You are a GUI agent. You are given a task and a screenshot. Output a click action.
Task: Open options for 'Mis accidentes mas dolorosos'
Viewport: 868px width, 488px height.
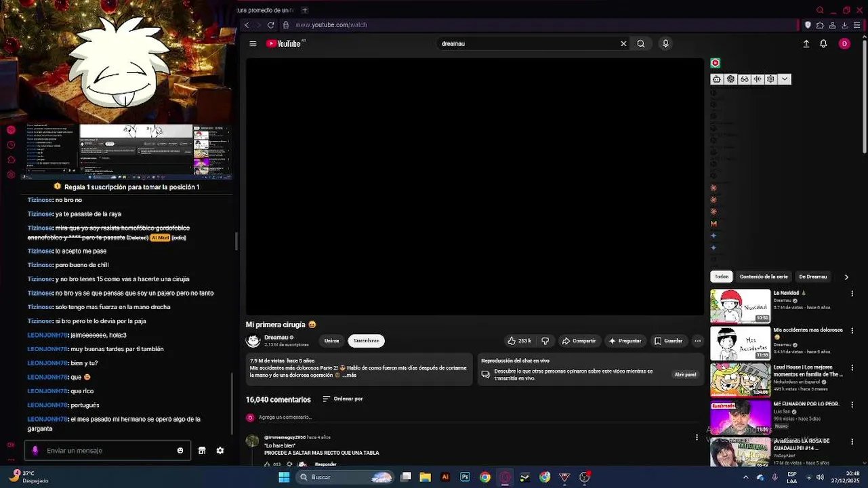tap(852, 331)
